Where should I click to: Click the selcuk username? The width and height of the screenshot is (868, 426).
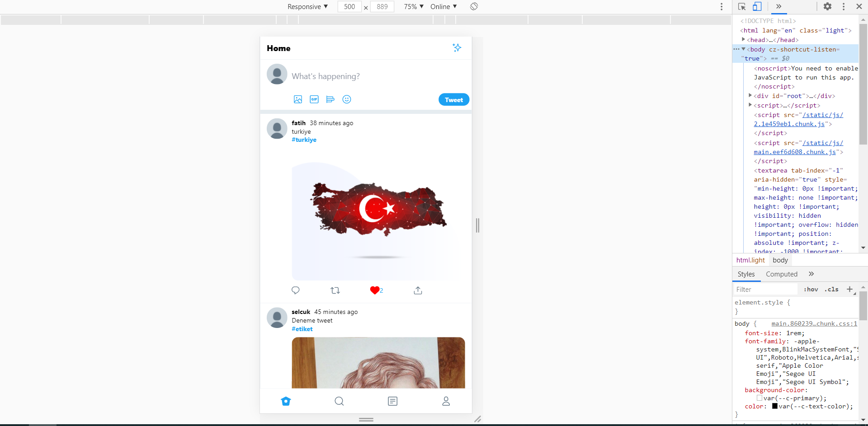coord(301,312)
